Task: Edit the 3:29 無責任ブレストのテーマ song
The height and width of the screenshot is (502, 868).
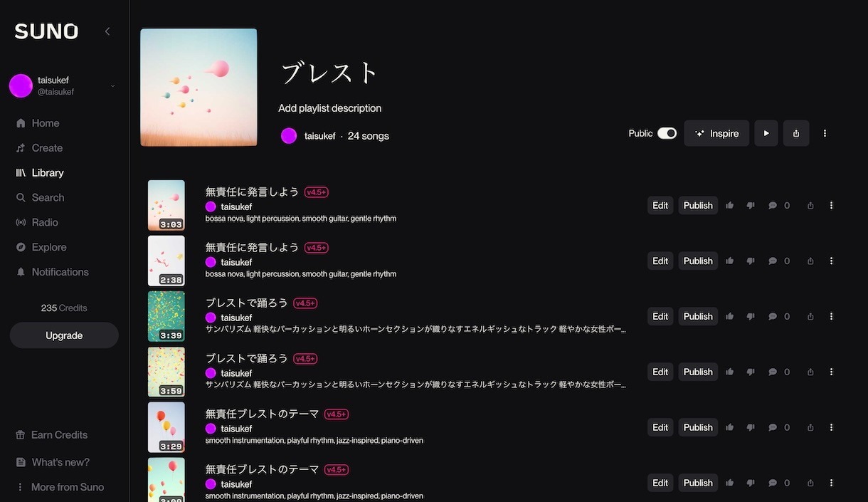Action: [x=660, y=428]
